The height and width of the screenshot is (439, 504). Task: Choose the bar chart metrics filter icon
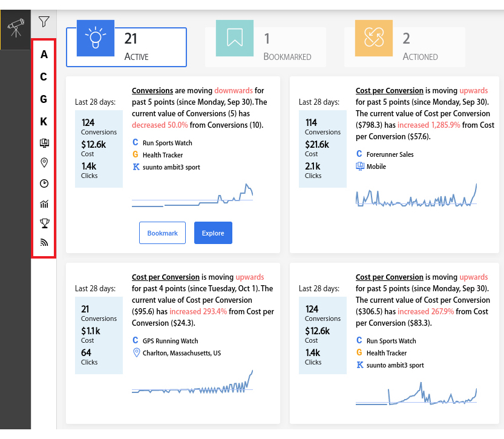[44, 204]
